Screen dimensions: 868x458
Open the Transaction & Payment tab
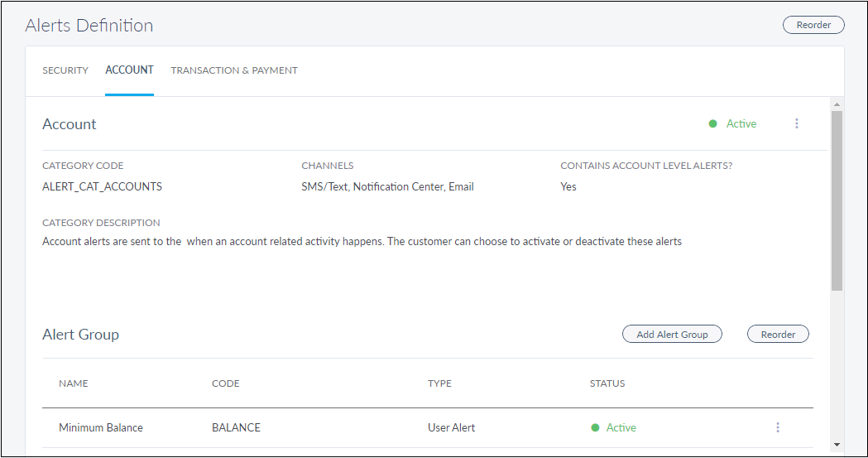coord(234,70)
